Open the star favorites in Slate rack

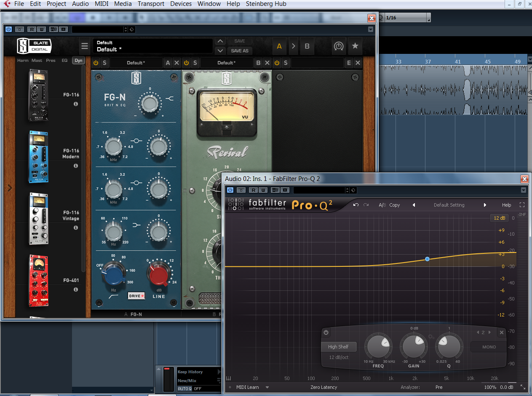(355, 46)
